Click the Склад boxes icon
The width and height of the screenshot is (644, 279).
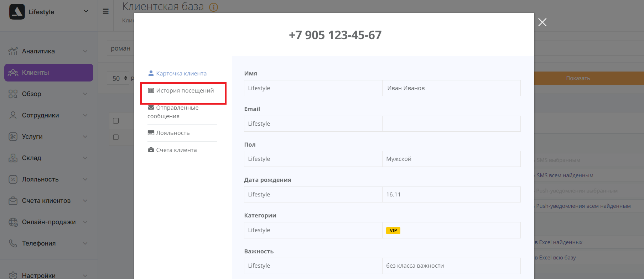(x=13, y=158)
